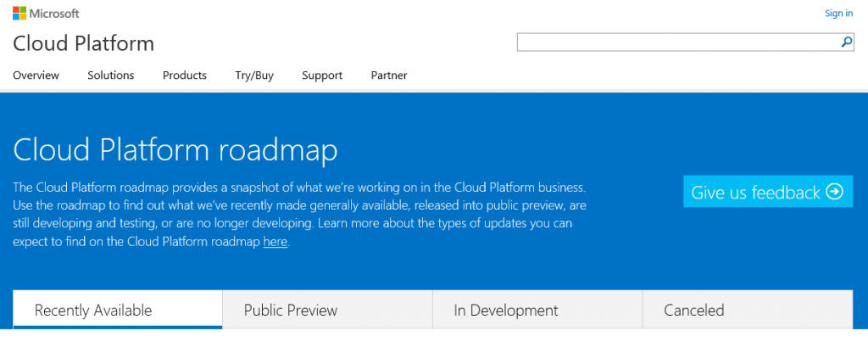Focus the search text box

point(678,42)
